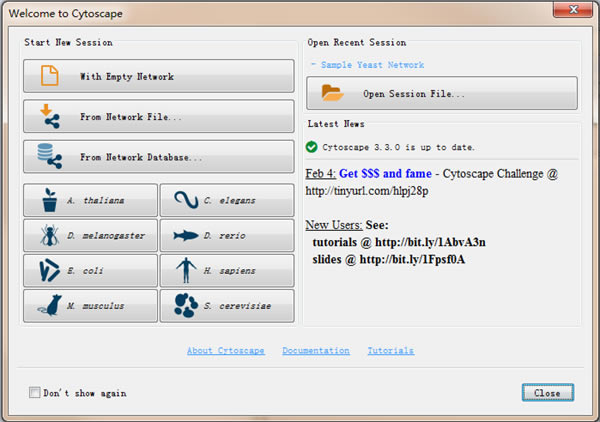Select the S. cerevisiae yeast icon

(185, 305)
